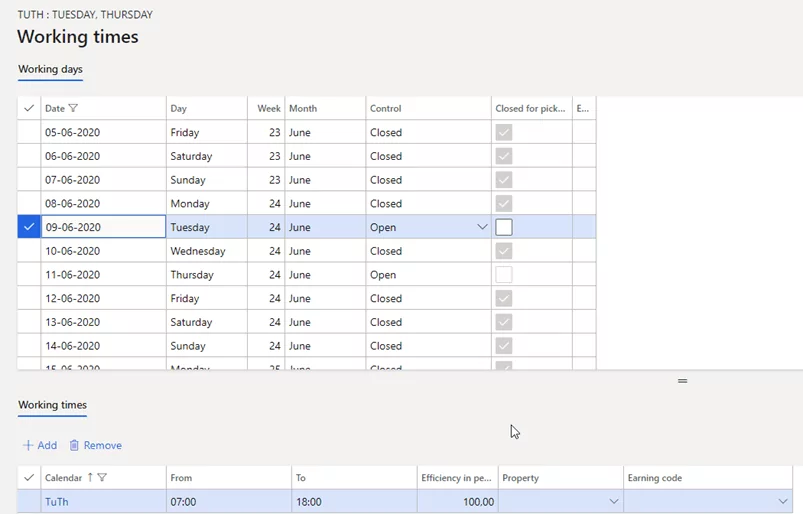Open the TuTh calendar link
Viewport: 803px width, 514px height.
click(x=56, y=502)
